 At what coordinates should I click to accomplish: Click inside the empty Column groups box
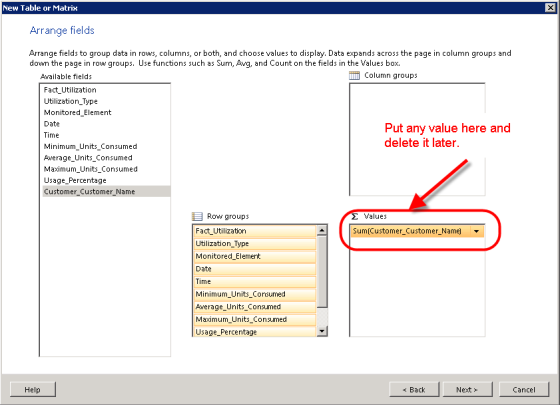pyautogui.click(x=417, y=139)
